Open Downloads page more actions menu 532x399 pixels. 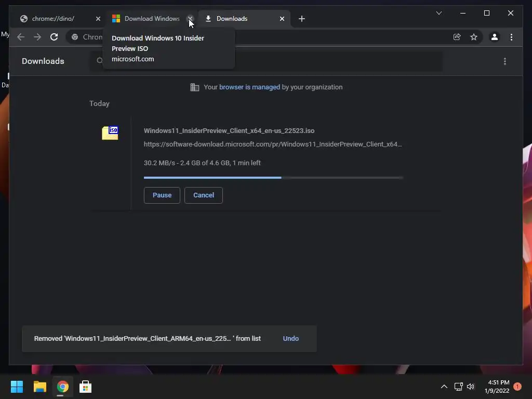point(505,61)
